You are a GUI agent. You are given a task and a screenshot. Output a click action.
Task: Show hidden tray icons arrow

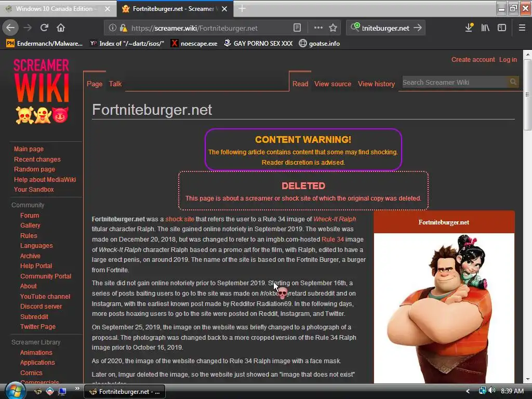point(468,391)
